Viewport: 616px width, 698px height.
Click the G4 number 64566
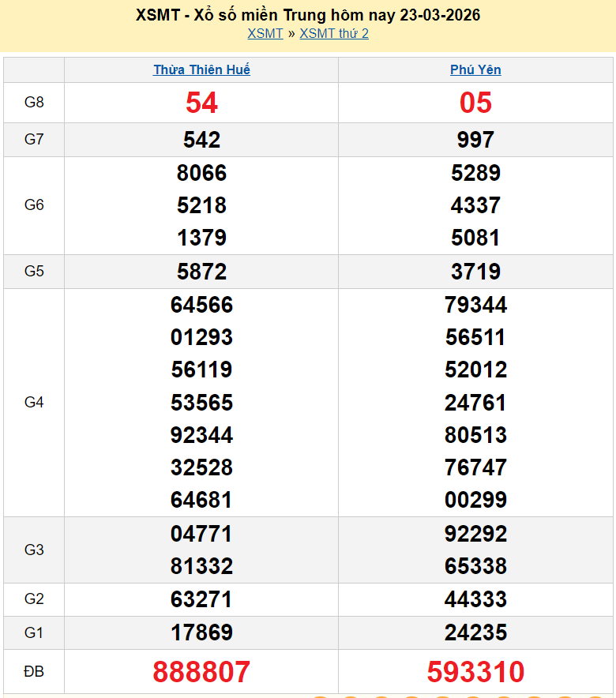(x=201, y=305)
